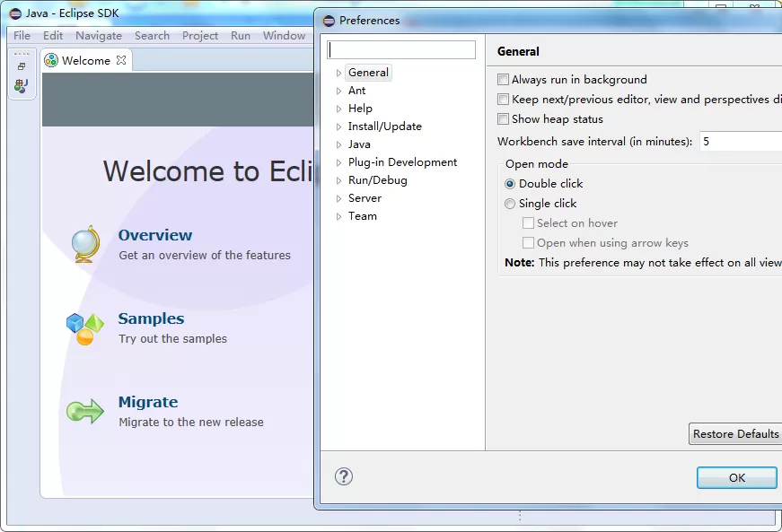Enable Always run in background checkbox
782x532 pixels.
(503, 80)
